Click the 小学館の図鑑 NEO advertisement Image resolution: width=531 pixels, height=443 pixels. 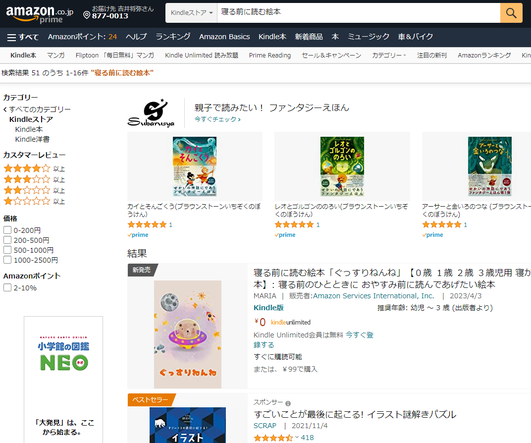pos(63,379)
